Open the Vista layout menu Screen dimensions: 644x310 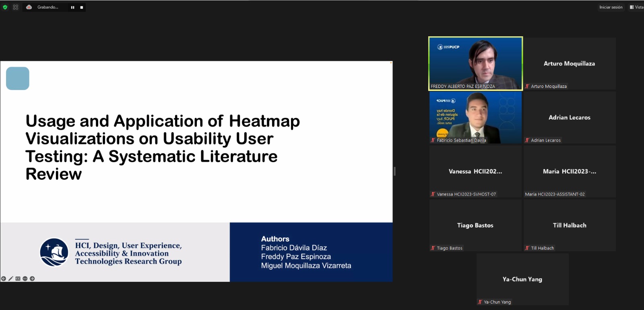coord(637,7)
